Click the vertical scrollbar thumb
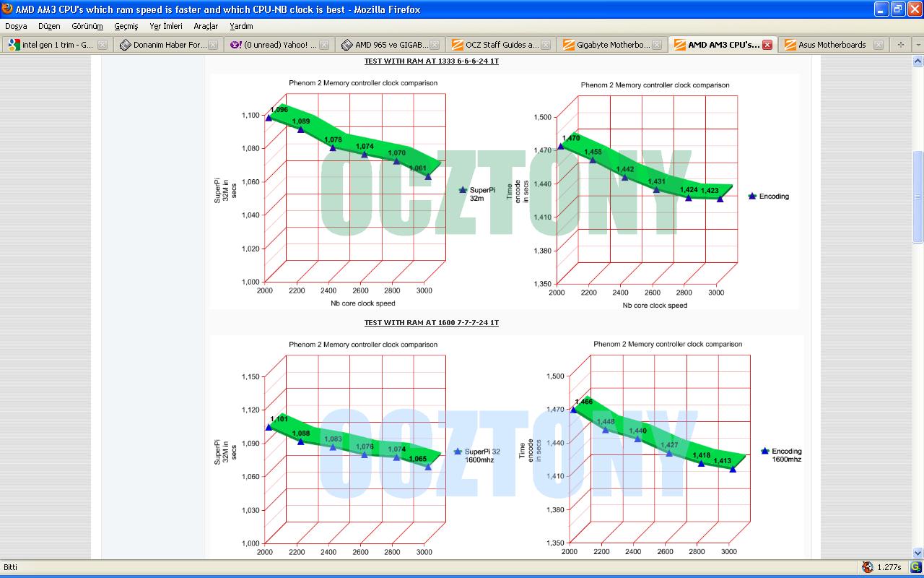The width and height of the screenshot is (924, 578). tap(918, 197)
